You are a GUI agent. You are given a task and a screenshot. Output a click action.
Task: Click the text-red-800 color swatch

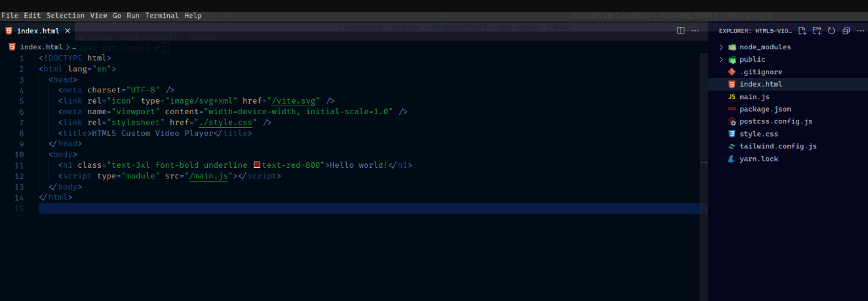coord(257,165)
